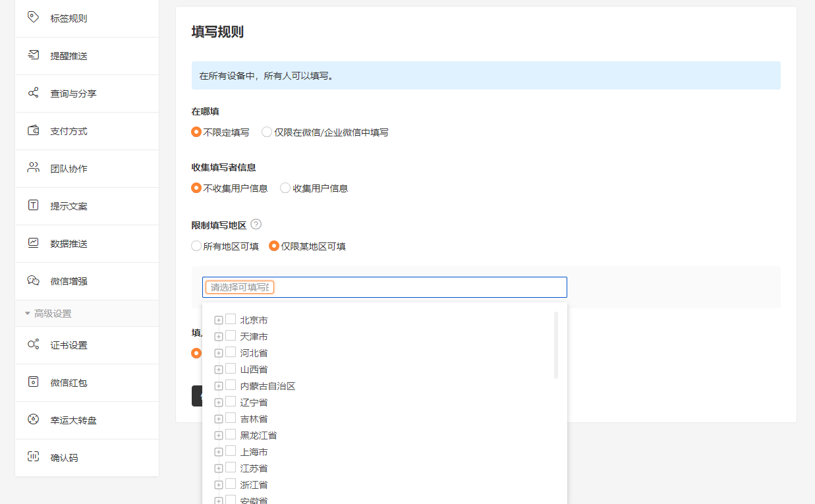
Task: Click the region dropdown list scrollbar
Action: [556, 345]
